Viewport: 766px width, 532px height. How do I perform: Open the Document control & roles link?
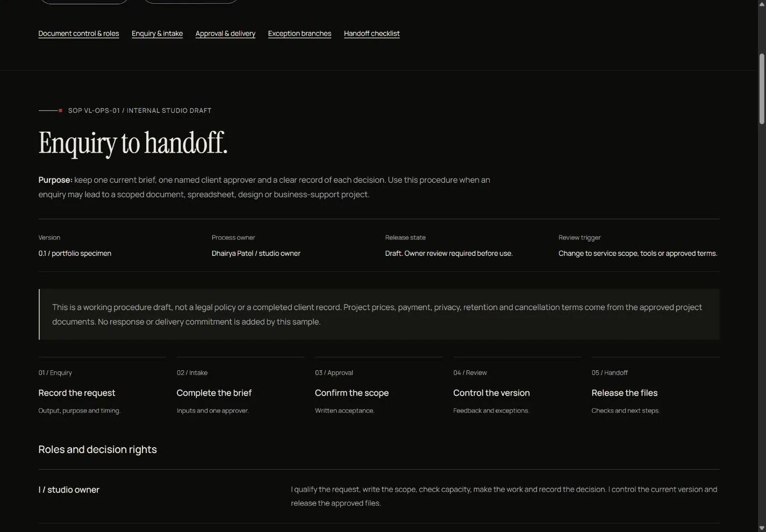[78, 33]
